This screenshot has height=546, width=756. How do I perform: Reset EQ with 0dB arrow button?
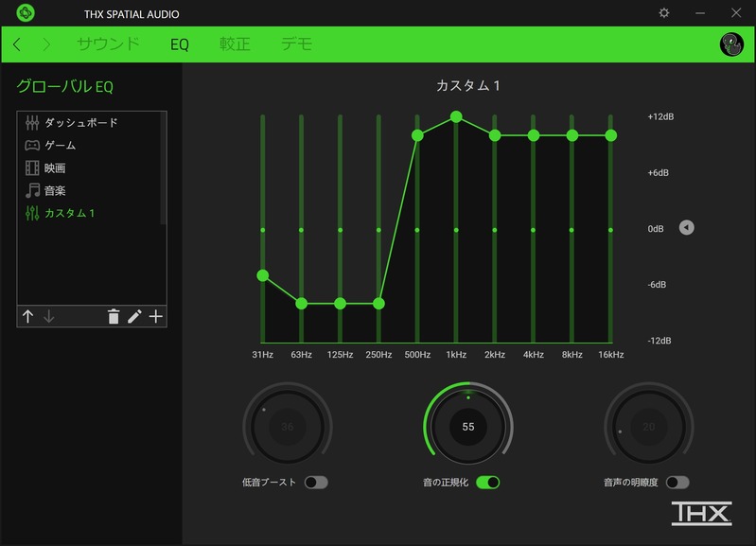click(x=687, y=227)
